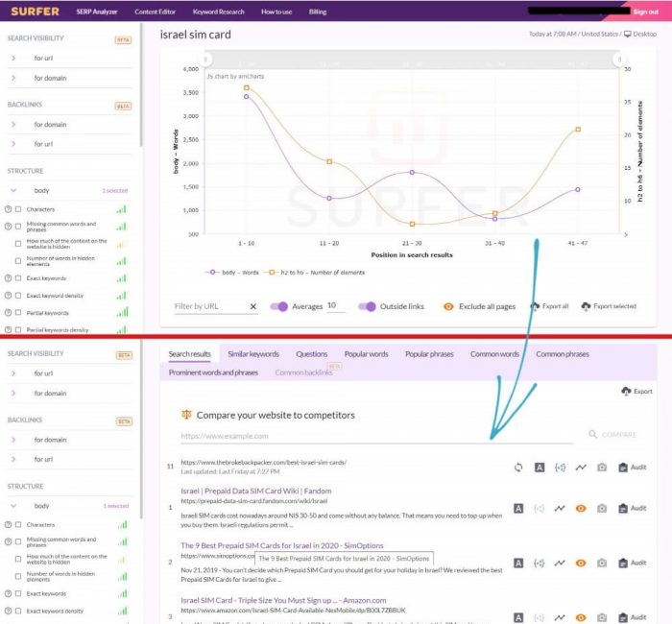Toggle the eye icon in the SimOptions result row

pyautogui.click(x=581, y=563)
